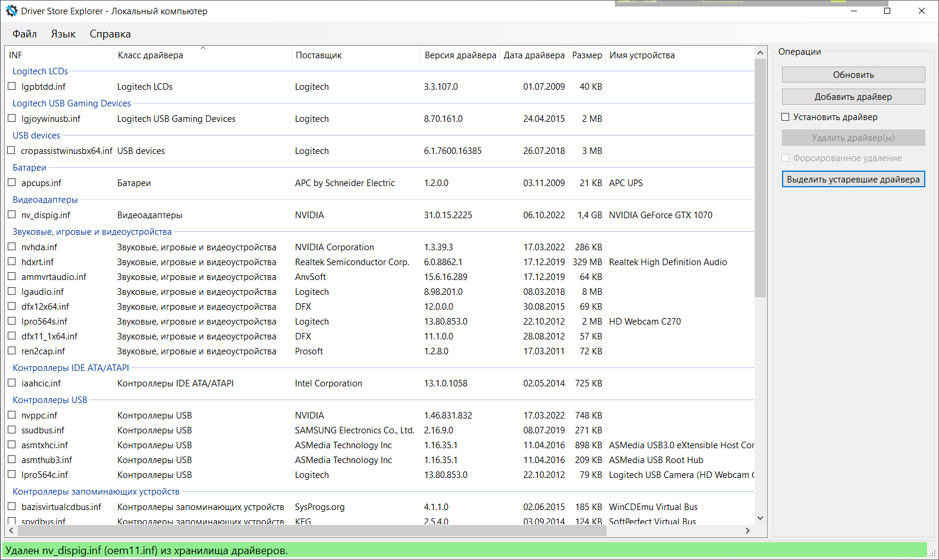Select the cropassistwinusbx64.inf checkbox
This screenshot has height=560, width=939.
point(12,150)
